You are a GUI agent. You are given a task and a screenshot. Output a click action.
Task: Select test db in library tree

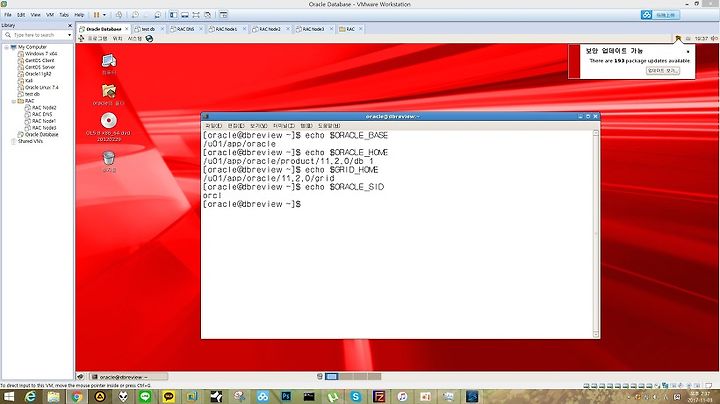[32, 94]
